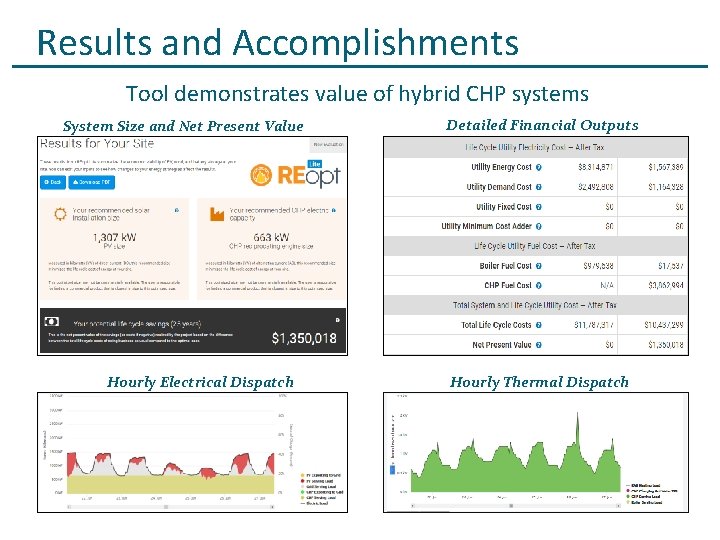The width and height of the screenshot is (720, 540).
Task: Click the sun icon beside solar installation size
Action: coord(60,214)
